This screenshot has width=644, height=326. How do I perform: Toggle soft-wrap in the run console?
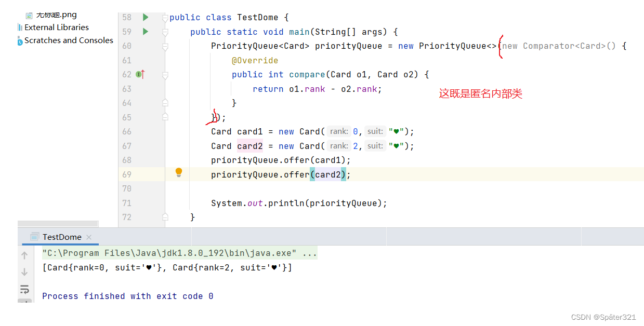click(24, 289)
